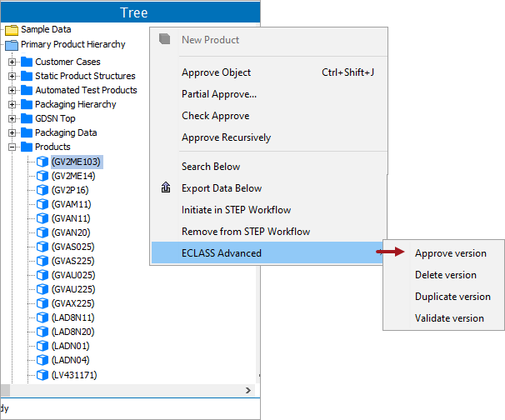Click the Tree panel header
505x420 pixels.
click(130, 12)
